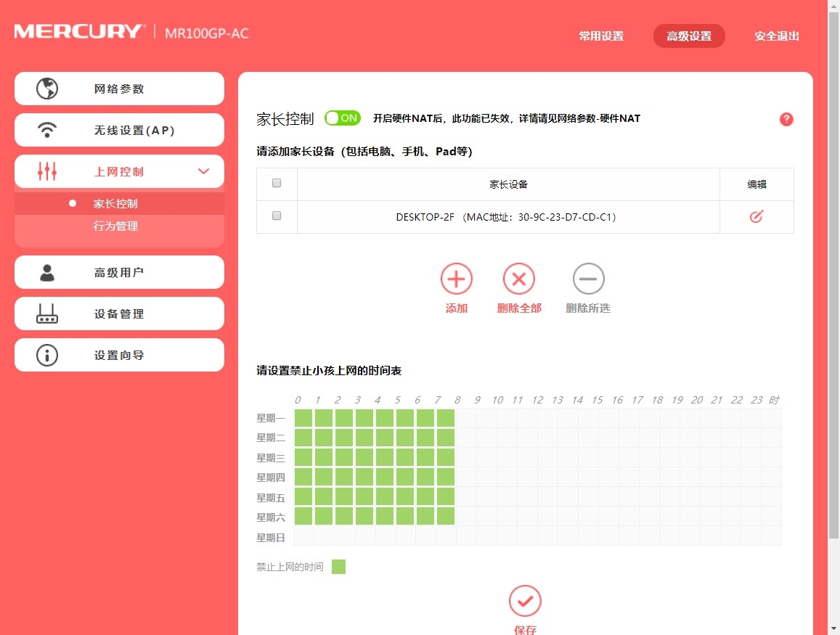840x635 pixels.
Task: Click the router icon for 设备管理
Action: (x=47, y=314)
